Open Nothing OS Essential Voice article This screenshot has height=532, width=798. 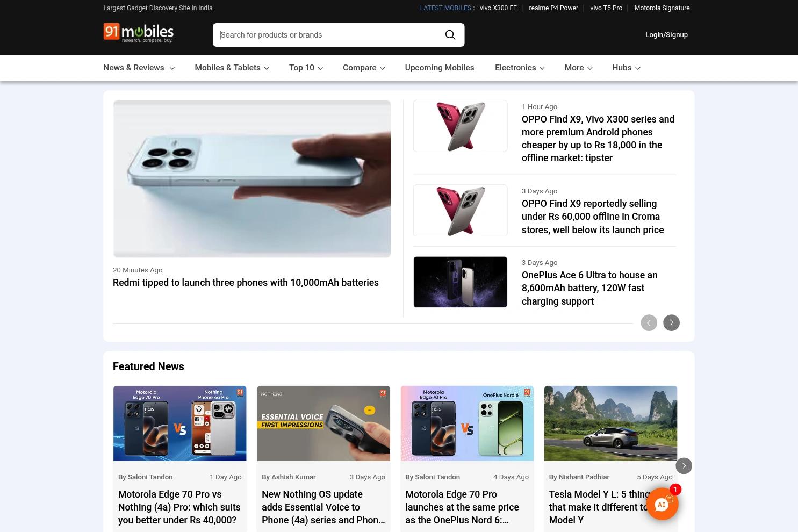pos(323,507)
